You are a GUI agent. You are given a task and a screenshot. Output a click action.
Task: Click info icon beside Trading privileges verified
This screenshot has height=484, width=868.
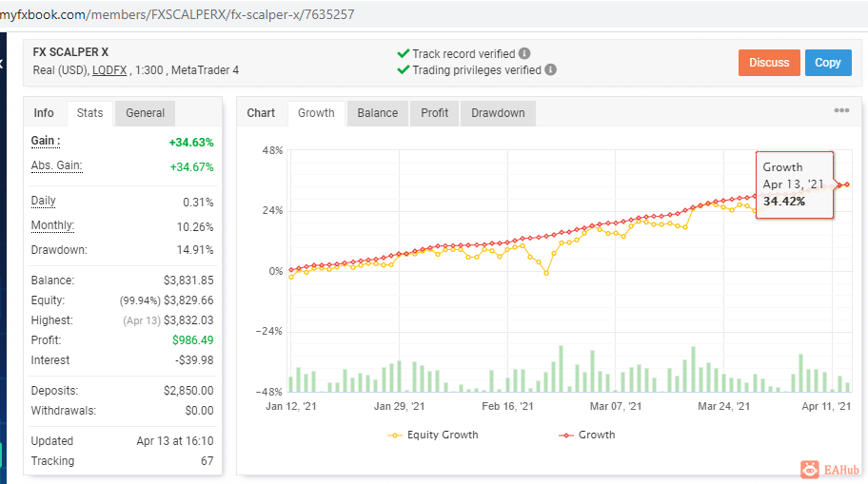tap(550, 69)
